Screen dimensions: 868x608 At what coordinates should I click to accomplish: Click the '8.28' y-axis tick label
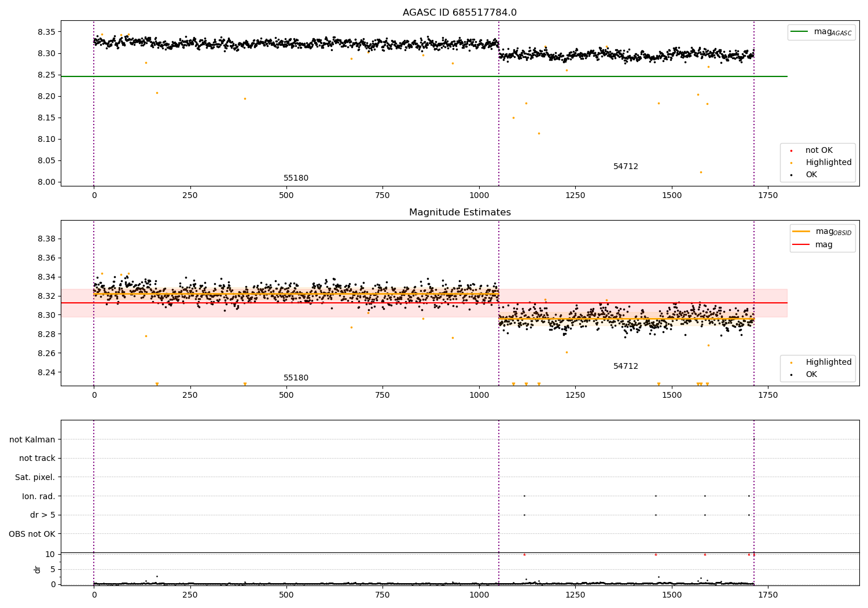point(46,334)
